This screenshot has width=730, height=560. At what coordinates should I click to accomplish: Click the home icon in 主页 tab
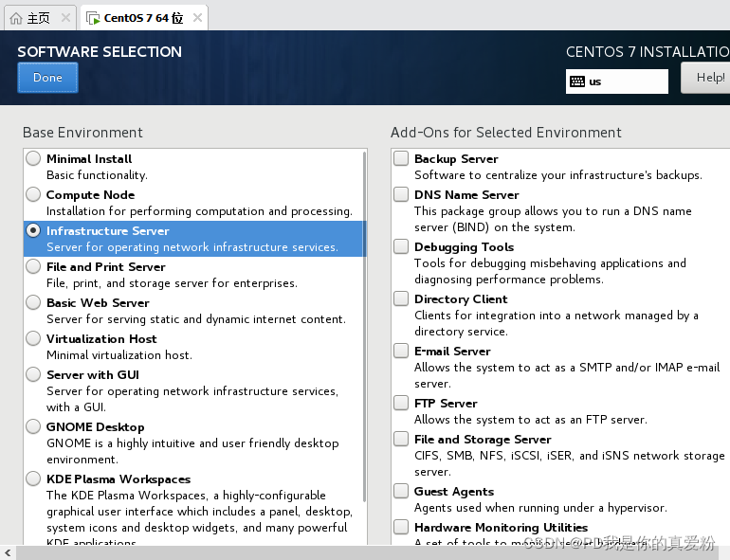pos(16,18)
